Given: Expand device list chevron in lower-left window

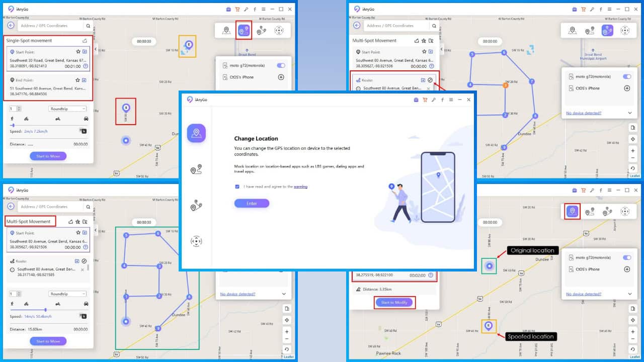Looking at the screenshot, I should pos(284,294).
